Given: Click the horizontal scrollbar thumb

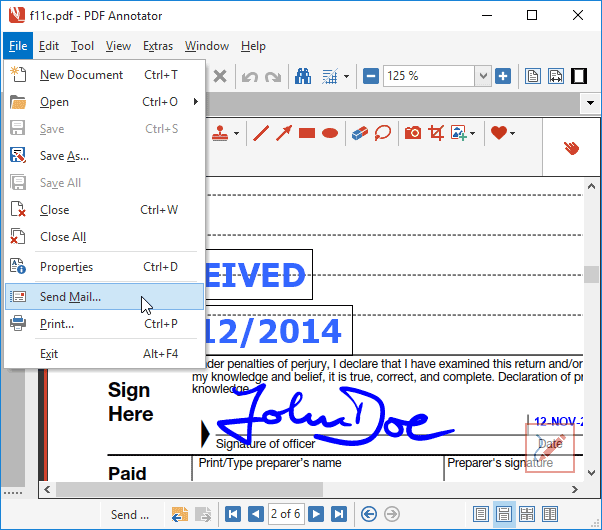Looking at the screenshot, I should click(189, 490).
